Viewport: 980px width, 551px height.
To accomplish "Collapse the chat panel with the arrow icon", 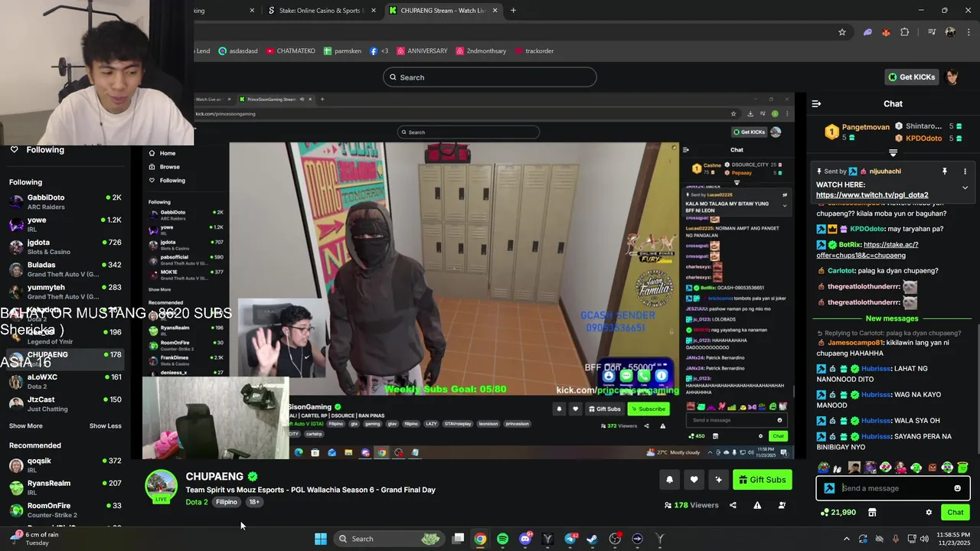I will pyautogui.click(x=816, y=103).
